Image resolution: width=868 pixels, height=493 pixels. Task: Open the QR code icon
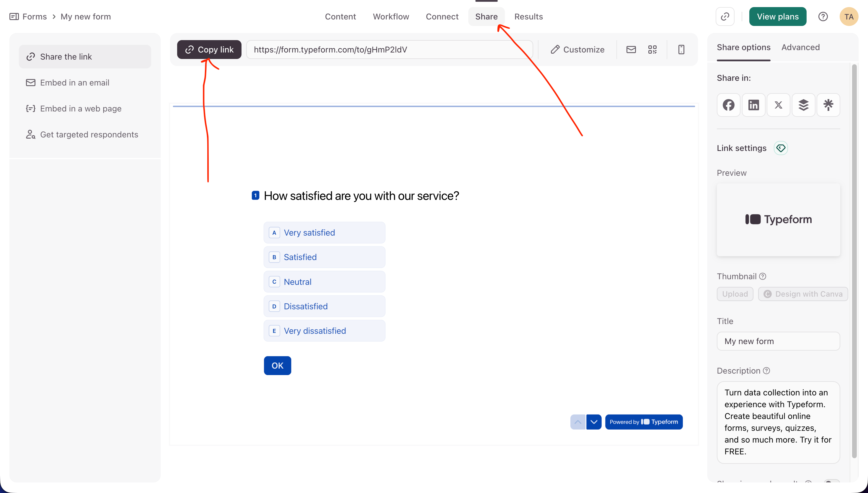pos(652,50)
